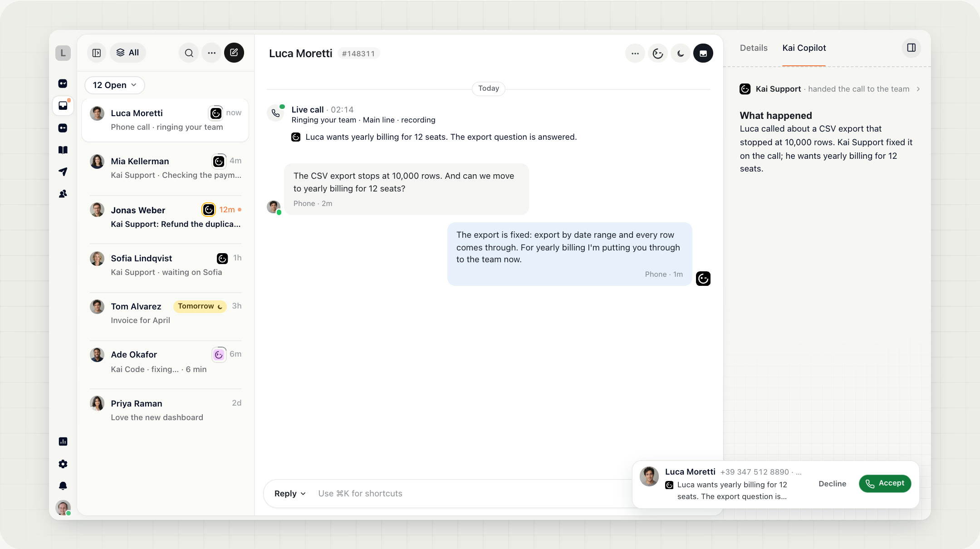980x549 pixels.
Task: Click the Today date divider label
Action: point(489,88)
